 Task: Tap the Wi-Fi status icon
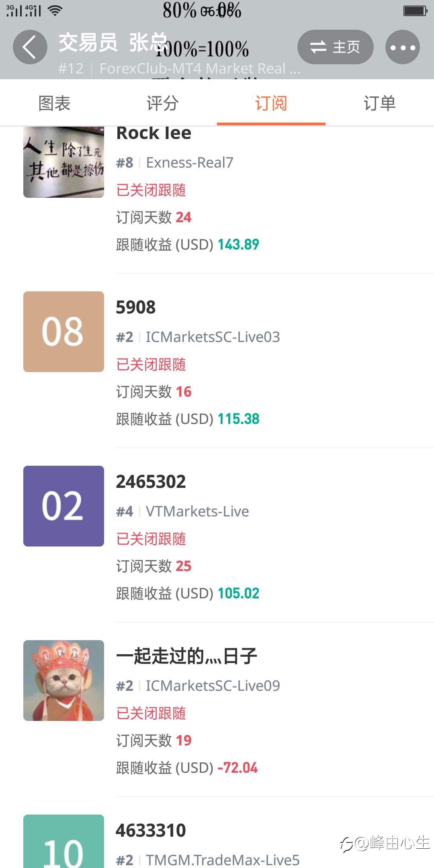55,11
